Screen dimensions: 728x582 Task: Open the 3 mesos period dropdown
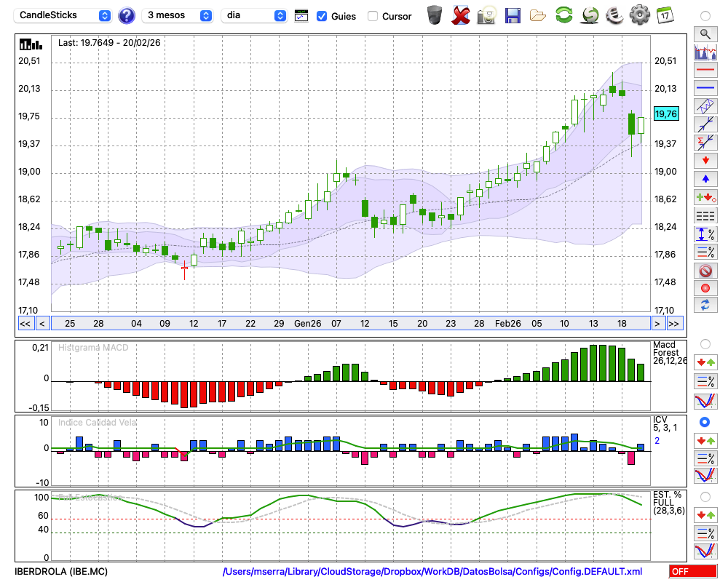(x=178, y=15)
